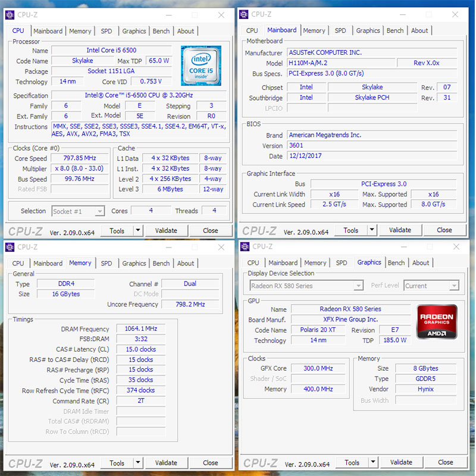Click the CPU-Z app icon in the Graphics window title bar
This screenshot has width=476, height=476.
coord(245,246)
